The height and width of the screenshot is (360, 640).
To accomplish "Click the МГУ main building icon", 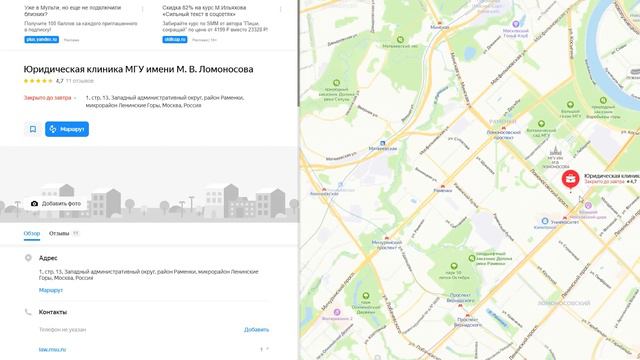I will [555, 151].
